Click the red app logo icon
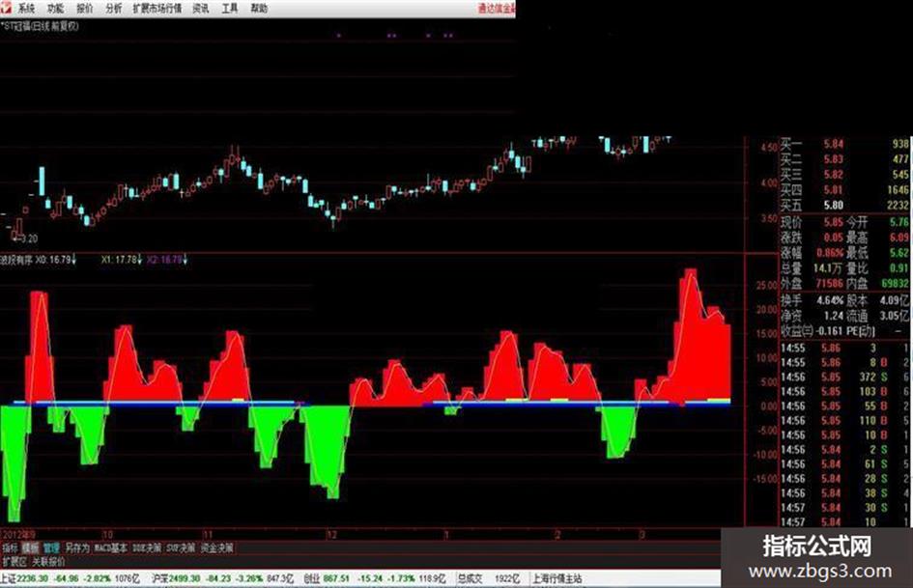The width and height of the screenshot is (913, 588). pyautogui.click(x=5, y=8)
